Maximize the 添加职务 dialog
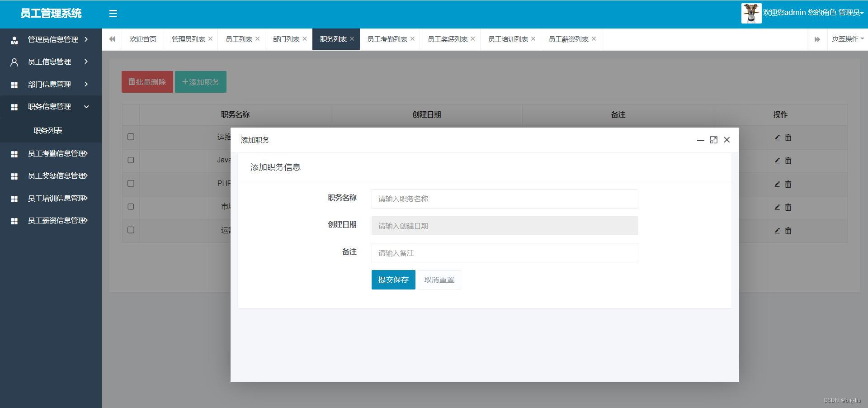Screen dimensions: 868x408 713,140
